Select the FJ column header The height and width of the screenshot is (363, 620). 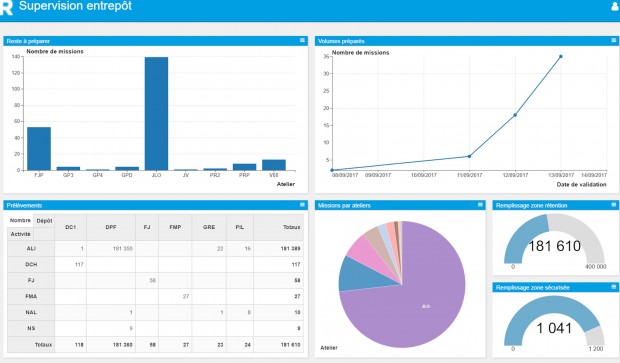click(x=147, y=227)
